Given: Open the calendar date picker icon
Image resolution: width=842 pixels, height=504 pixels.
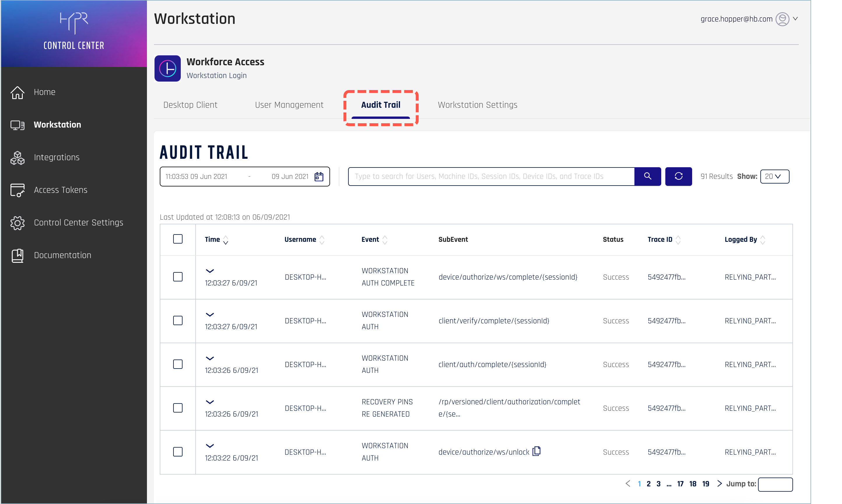Looking at the screenshot, I should [319, 177].
